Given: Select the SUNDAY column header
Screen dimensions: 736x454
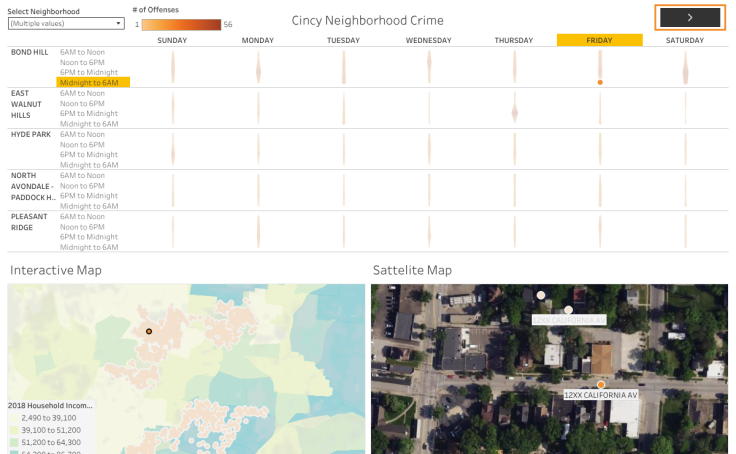Looking at the screenshot, I should [173, 40].
